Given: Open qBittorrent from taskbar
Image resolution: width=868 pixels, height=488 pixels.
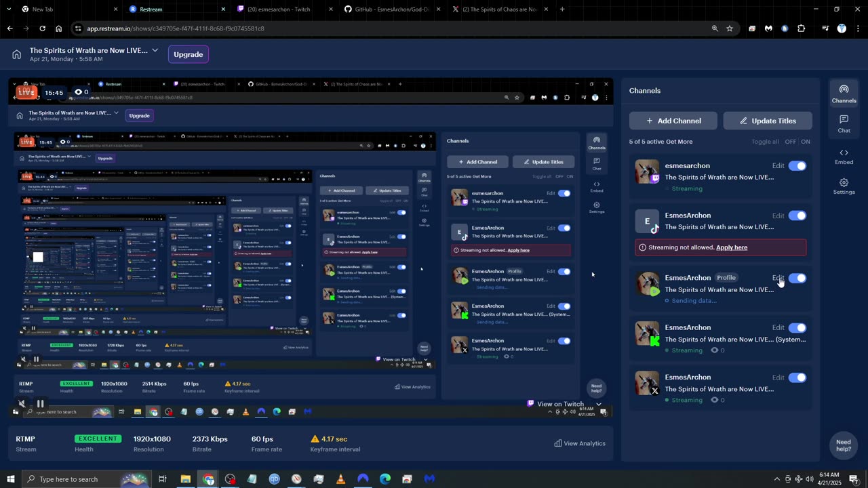Looking at the screenshot, I should (x=274, y=479).
